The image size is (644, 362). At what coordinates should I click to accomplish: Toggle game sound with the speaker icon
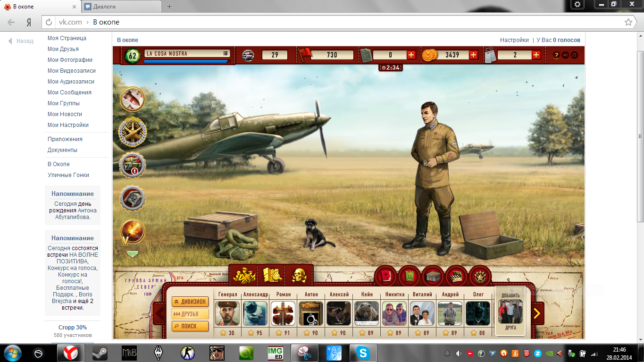coord(565,55)
